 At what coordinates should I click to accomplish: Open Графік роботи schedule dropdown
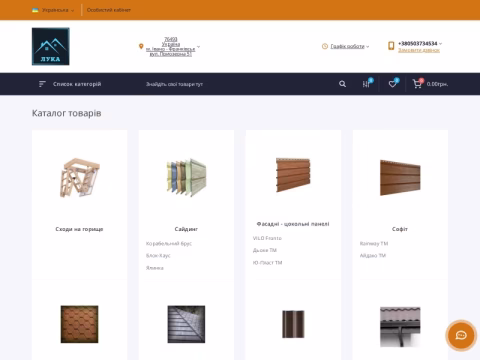click(x=350, y=46)
